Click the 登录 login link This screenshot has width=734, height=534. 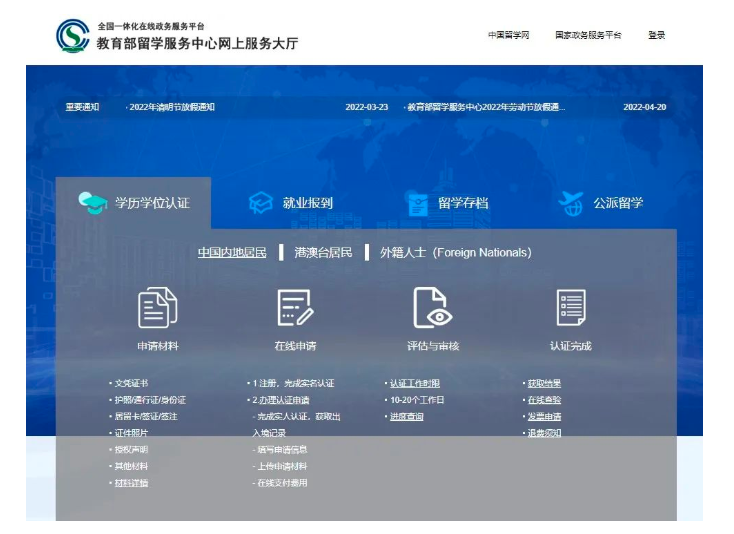tap(656, 35)
